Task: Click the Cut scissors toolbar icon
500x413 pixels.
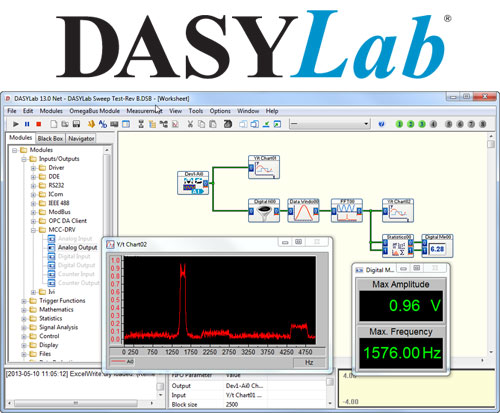Action: tap(190, 124)
